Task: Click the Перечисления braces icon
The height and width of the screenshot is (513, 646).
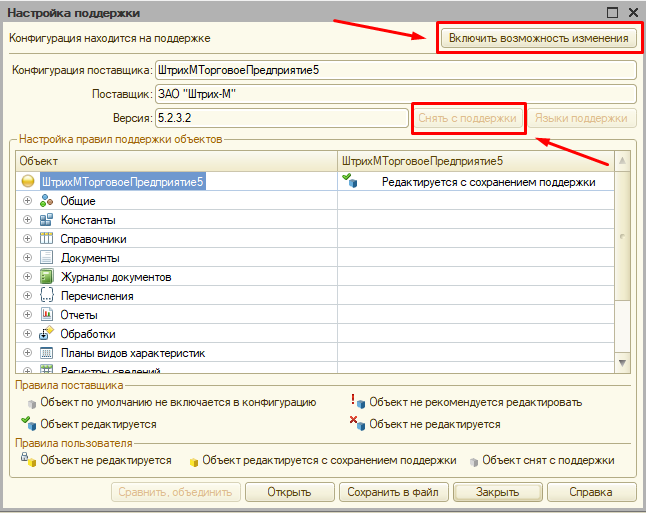Action: point(46,296)
